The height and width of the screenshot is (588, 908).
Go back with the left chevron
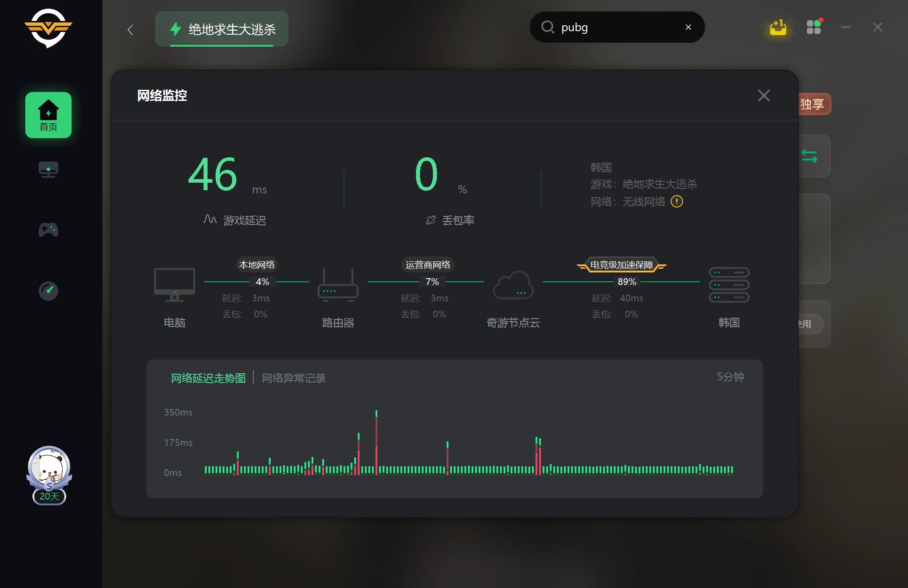130,30
